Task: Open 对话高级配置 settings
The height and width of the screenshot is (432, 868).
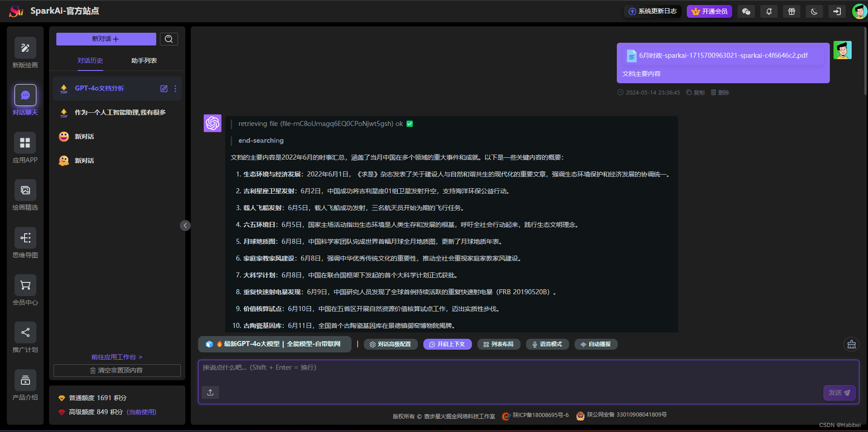Action: (x=391, y=344)
